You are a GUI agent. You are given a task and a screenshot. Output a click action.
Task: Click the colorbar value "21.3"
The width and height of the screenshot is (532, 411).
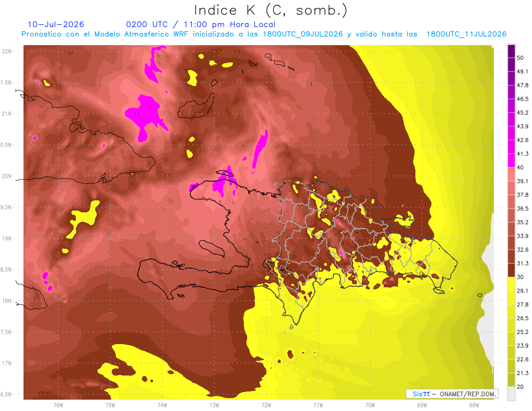tap(522, 373)
